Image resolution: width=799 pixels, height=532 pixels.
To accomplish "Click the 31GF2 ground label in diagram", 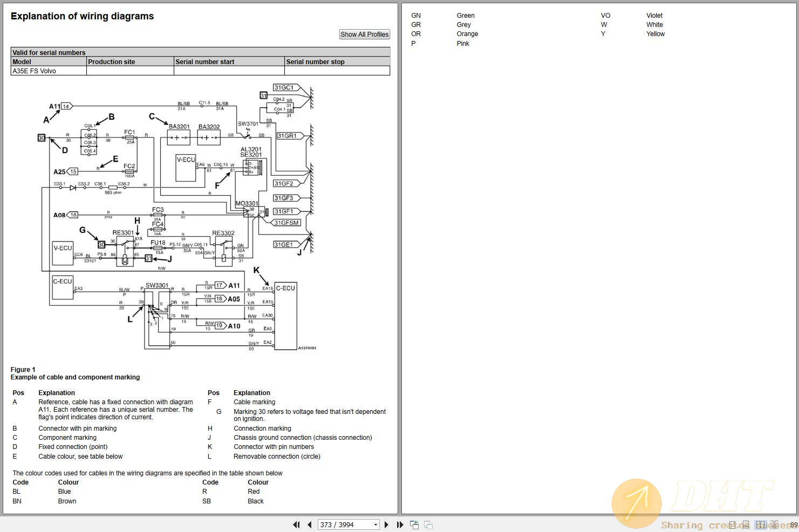I will coord(284,184).
